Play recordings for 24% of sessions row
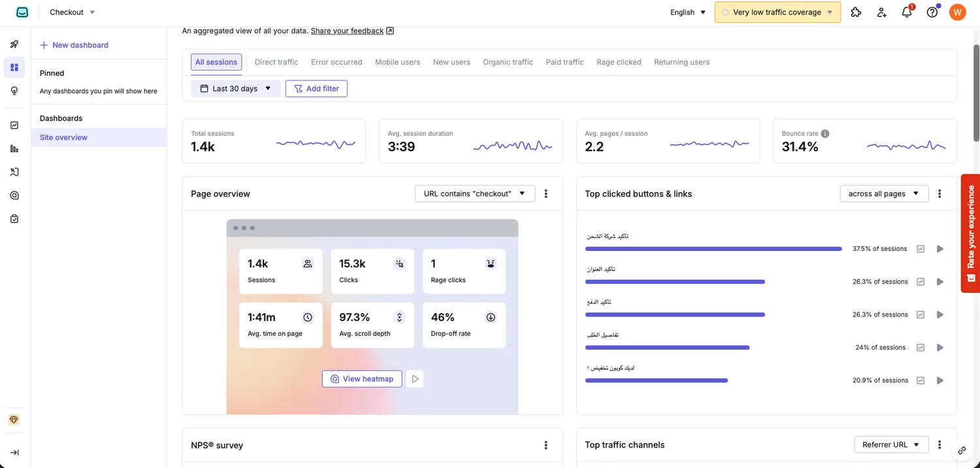This screenshot has height=468, width=980. [940, 348]
